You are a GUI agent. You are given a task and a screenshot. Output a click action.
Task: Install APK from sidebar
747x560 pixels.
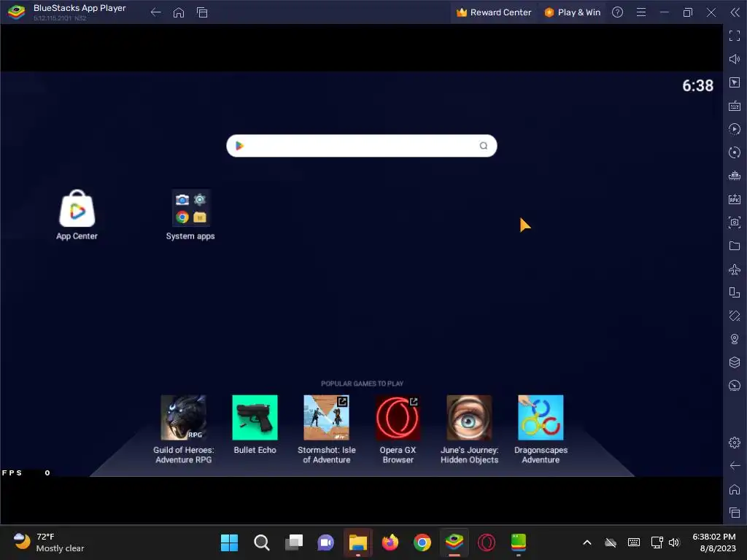(x=735, y=199)
